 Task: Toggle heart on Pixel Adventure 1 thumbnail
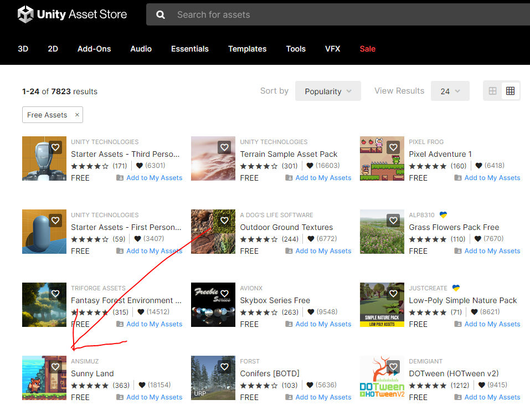pos(393,147)
